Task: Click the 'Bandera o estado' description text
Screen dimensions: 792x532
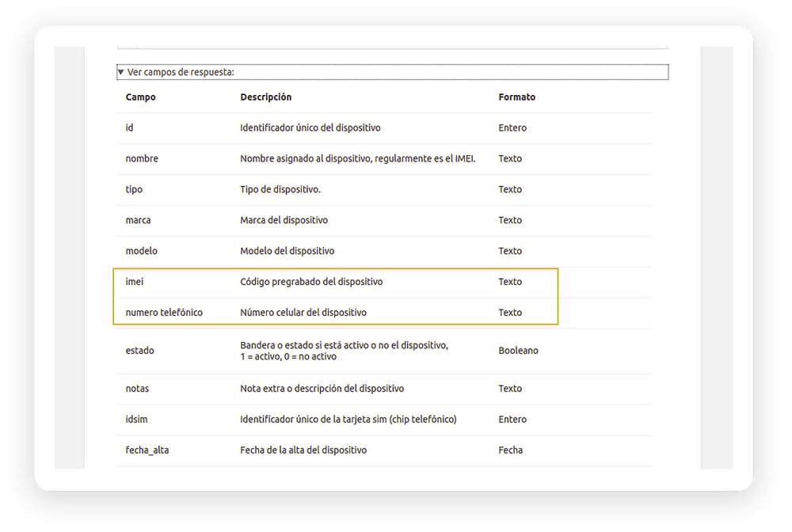Action: click(x=344, y=351)
